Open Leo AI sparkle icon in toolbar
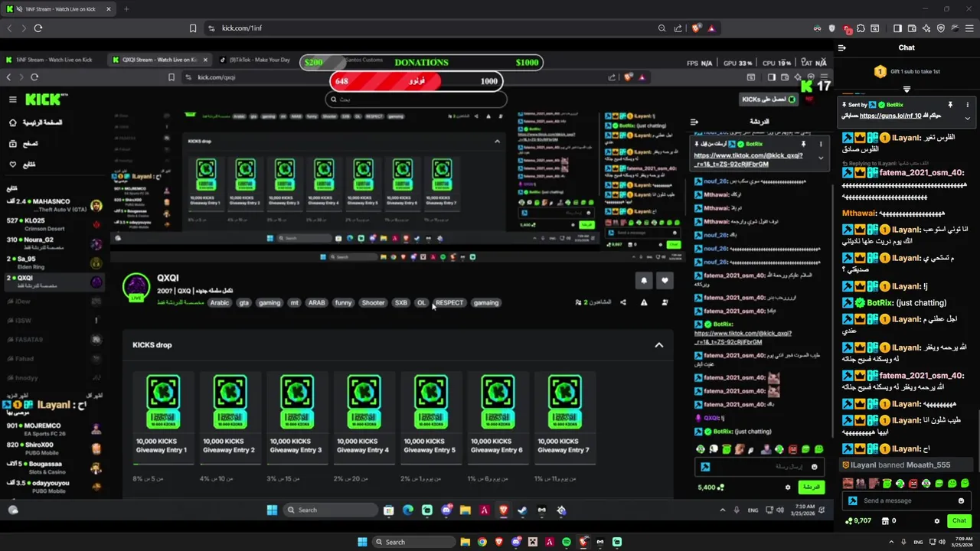This screenshot has width=980, height=551. [926, 28]
